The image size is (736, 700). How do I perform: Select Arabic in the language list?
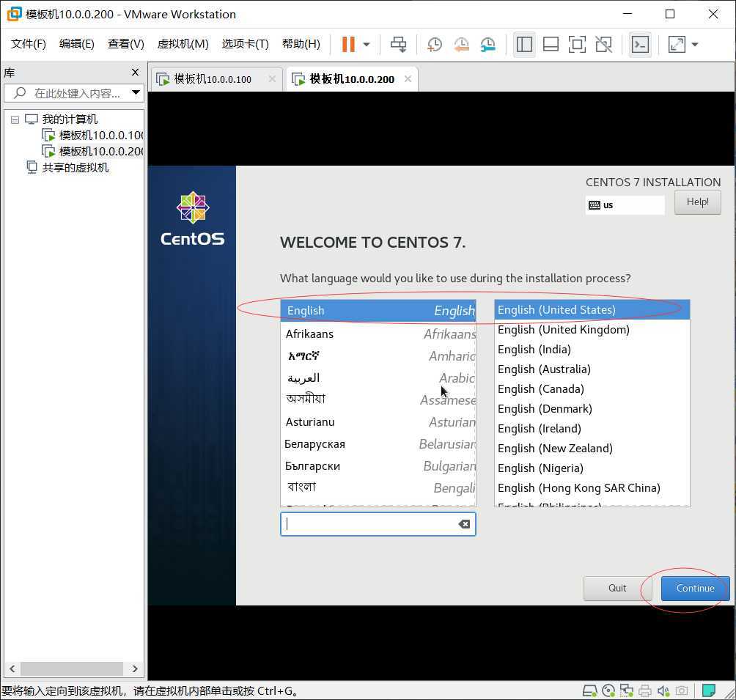click(x=378, y=378)
